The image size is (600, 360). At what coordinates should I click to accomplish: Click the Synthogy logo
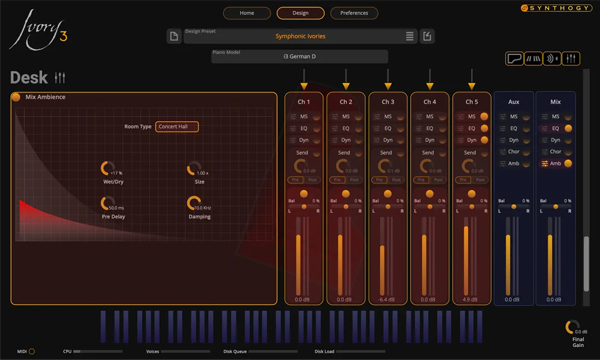pyautogui.click(x=556, y=8)
